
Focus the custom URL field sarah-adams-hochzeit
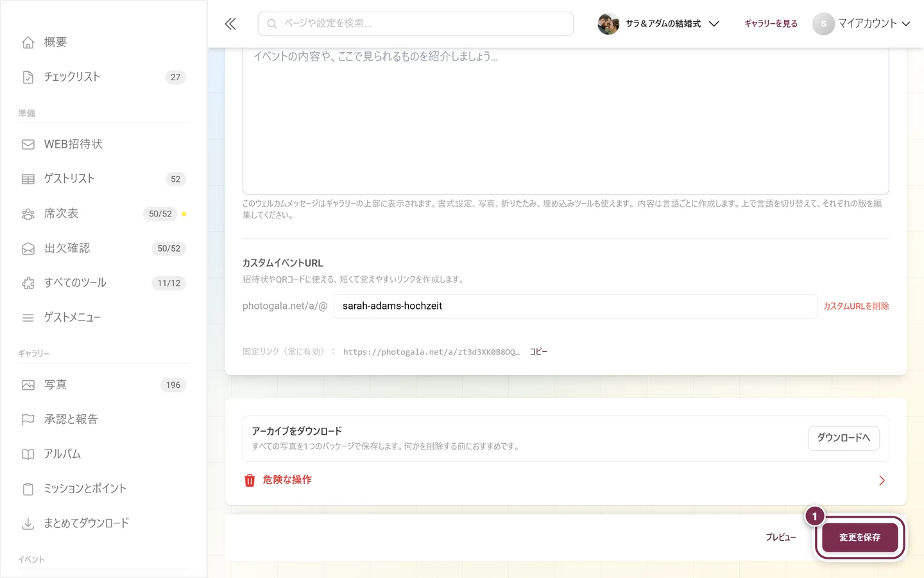[576, 306]
